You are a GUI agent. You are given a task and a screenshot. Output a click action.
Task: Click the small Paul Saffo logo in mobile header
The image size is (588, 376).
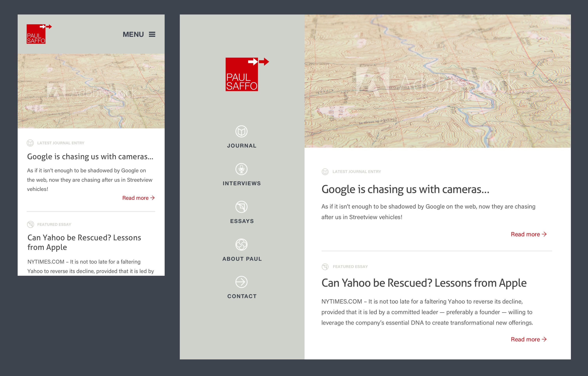pos(36,34)
